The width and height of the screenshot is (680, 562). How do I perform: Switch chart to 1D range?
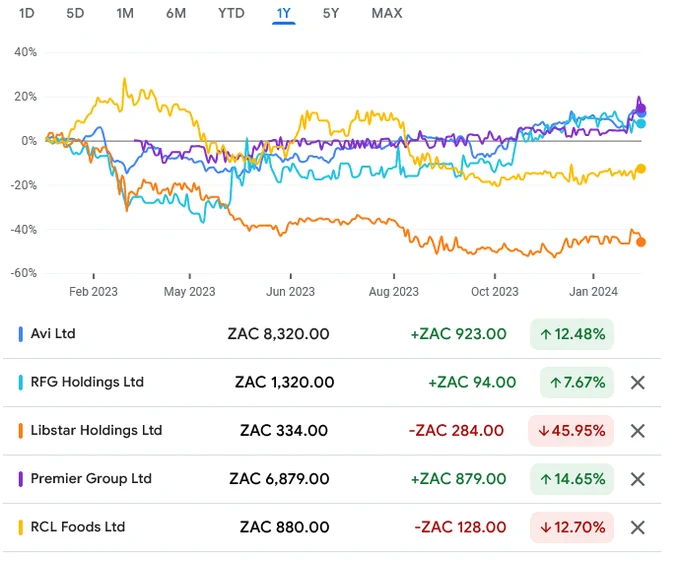pos(26,13)
